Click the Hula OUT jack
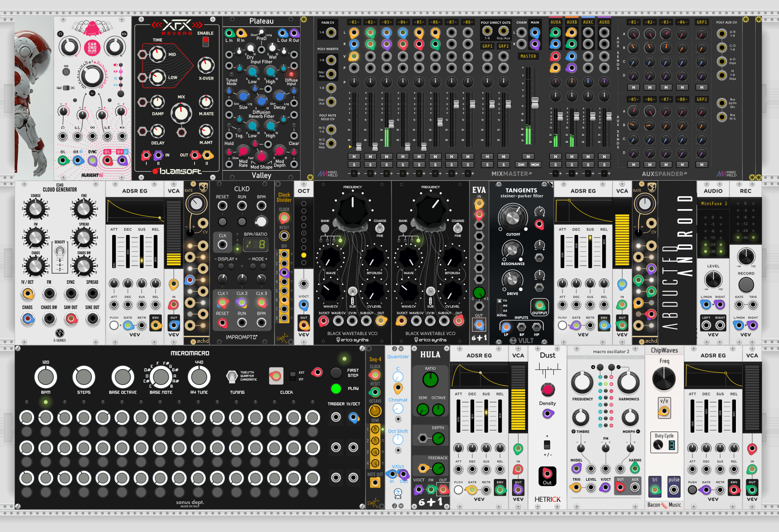779x532 pixels. pyautogui.click(x=443, y=489)
